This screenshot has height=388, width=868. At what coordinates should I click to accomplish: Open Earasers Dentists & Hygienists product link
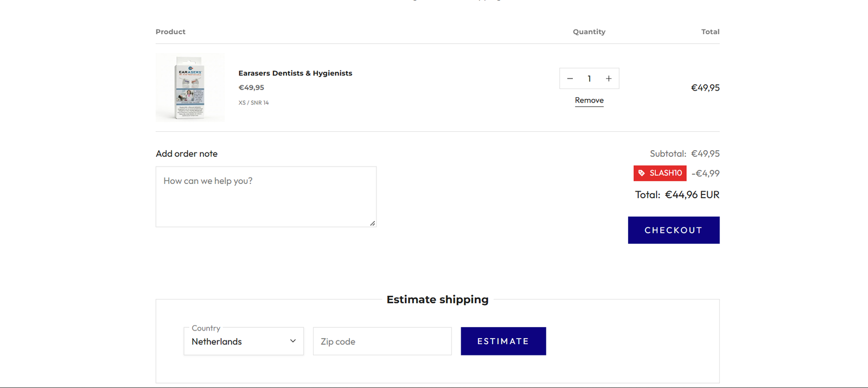pos(295,73)
